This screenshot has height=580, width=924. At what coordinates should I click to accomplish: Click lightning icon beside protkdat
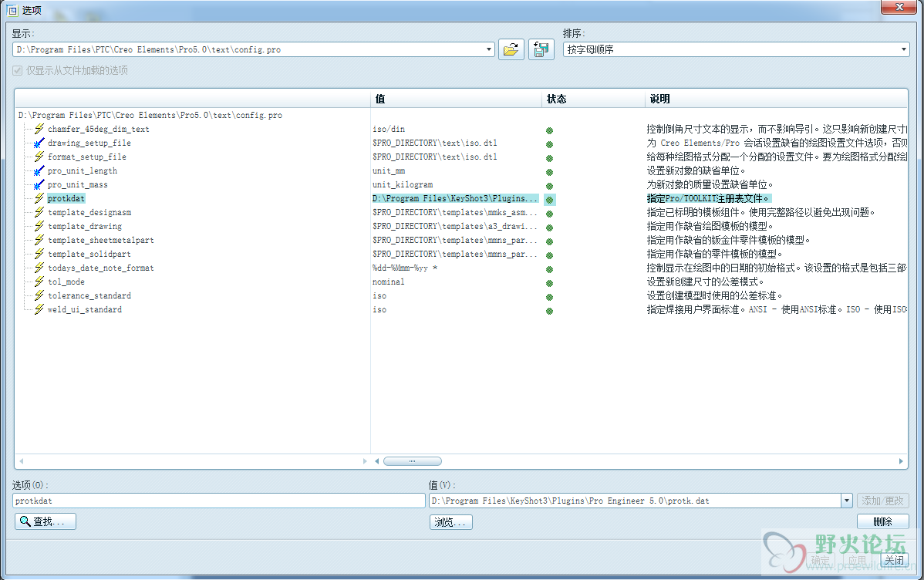[x=39, y=198]
